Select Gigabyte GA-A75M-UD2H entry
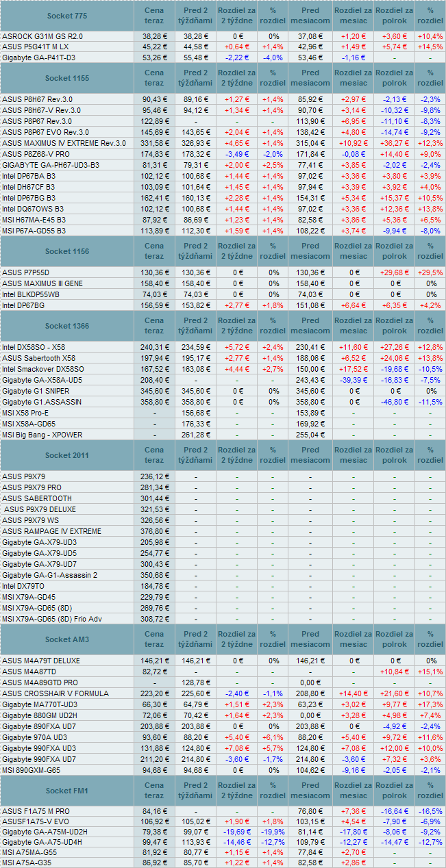The height and width of the screenshot is (868, 446). [45, 834]
